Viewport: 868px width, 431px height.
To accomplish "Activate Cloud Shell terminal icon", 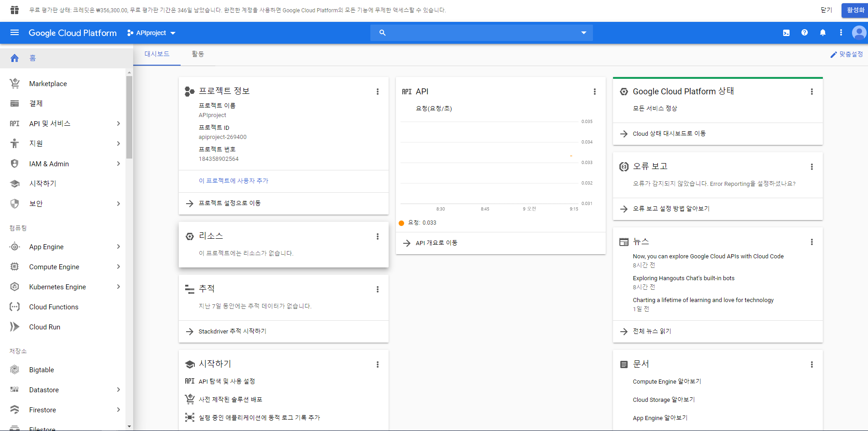I will tap(786, 33).
